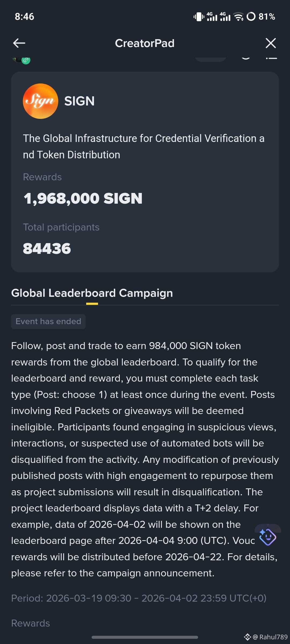The height and width of the screenshot is (644, 290).
Task: Tap the orange Sign project logo
Action: [x=41, y=101]
